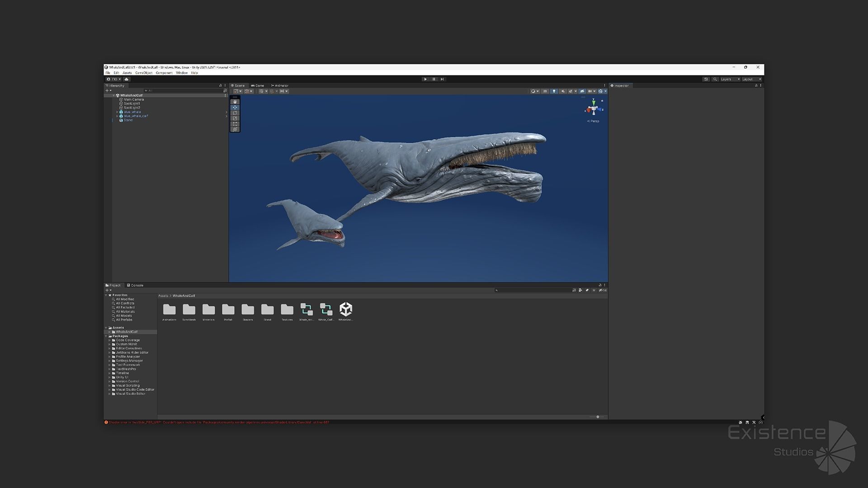Adjust the Project icon size slider
This screenshot has height=488, width=868.
pyautogui.click(x=597, y=417)
